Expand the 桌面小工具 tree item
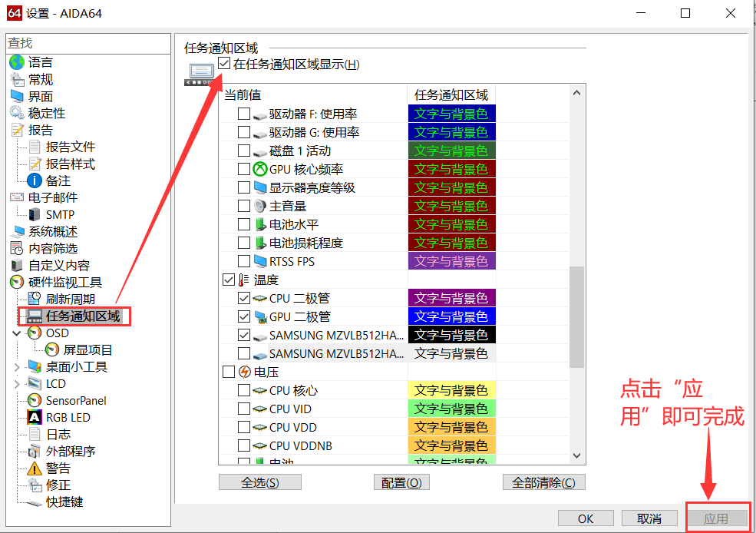This screenshot has width=756, height=533. coord(17,366)
